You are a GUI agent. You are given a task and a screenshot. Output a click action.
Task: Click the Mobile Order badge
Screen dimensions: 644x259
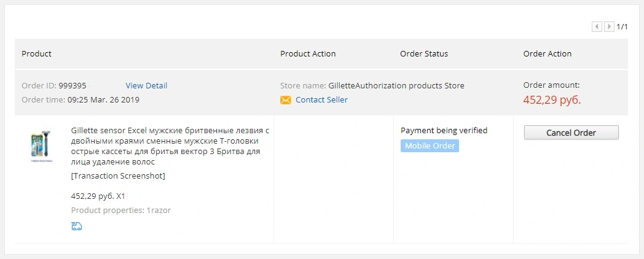coord(430,145)
